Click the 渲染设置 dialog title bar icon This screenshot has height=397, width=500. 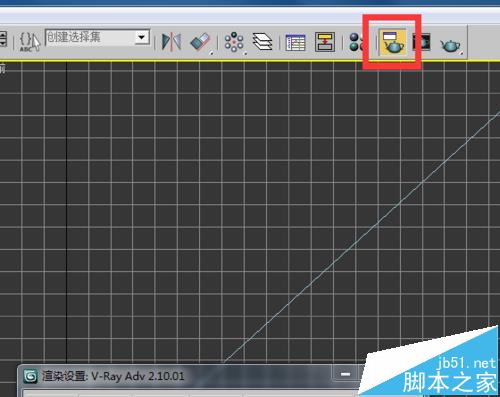pos(31,377)
